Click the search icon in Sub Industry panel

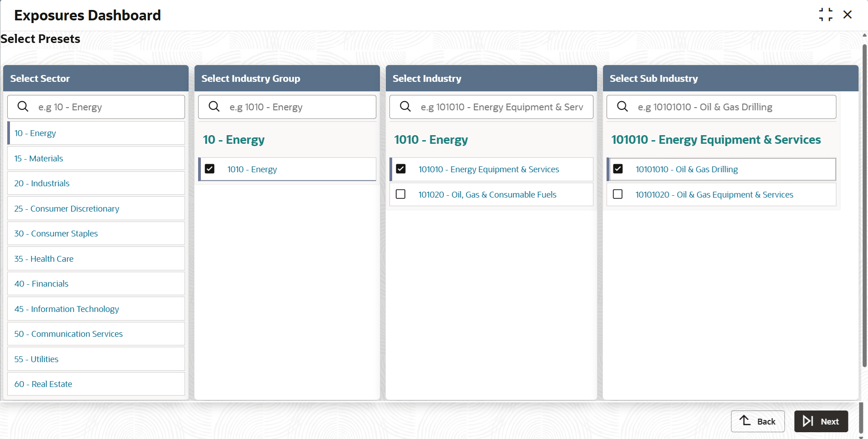coord(622,107)
